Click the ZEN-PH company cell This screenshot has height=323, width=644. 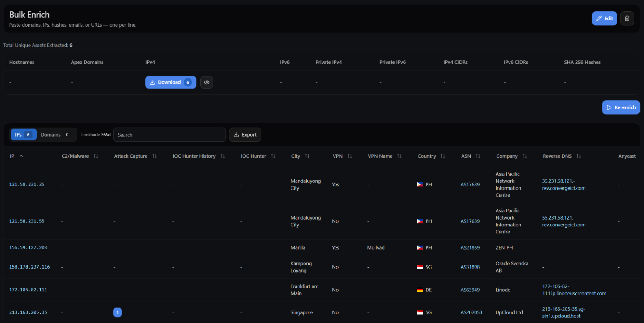[x=504, y=248]
